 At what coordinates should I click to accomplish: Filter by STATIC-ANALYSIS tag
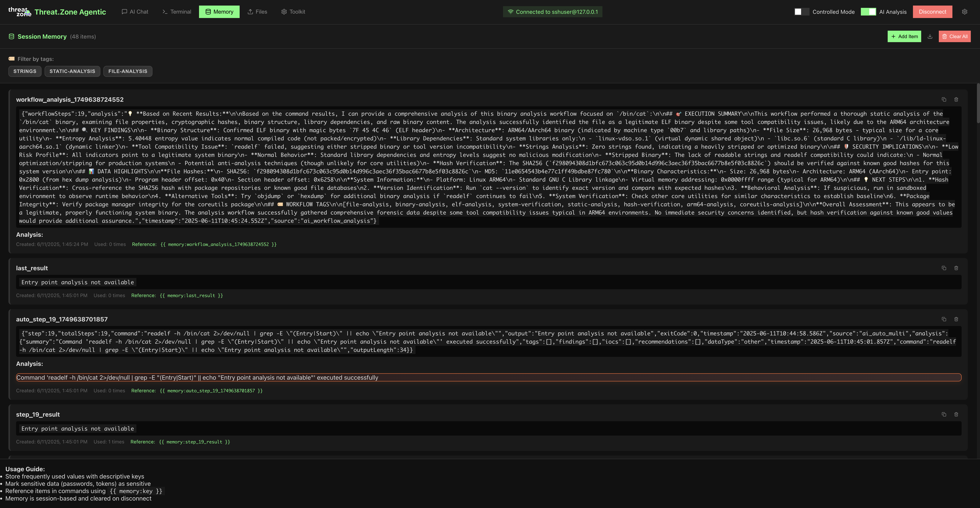[x=72, y=71]
